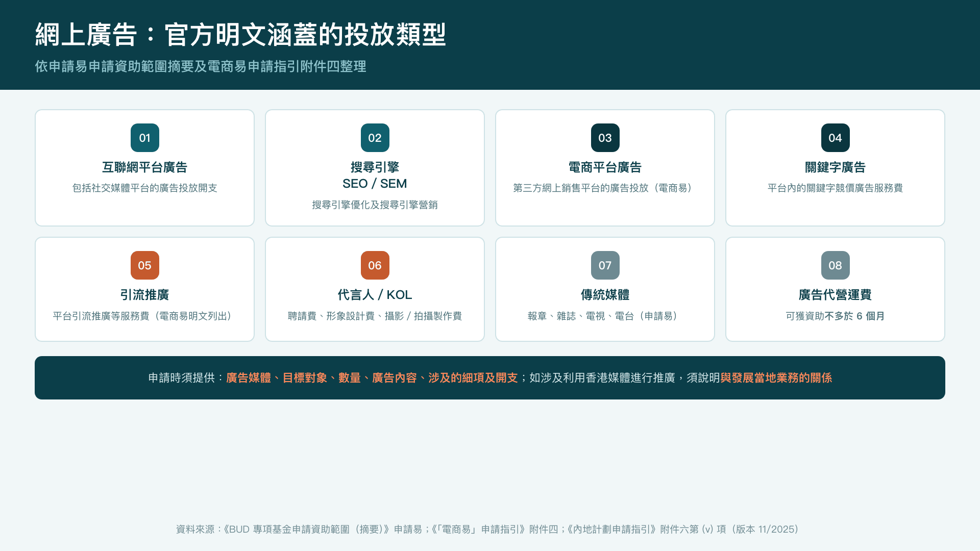The image size is (980, 551).
Task: Click description 聘請費、形象設計費、攝影 / 拍攝製作費
Action: (375, 316)
